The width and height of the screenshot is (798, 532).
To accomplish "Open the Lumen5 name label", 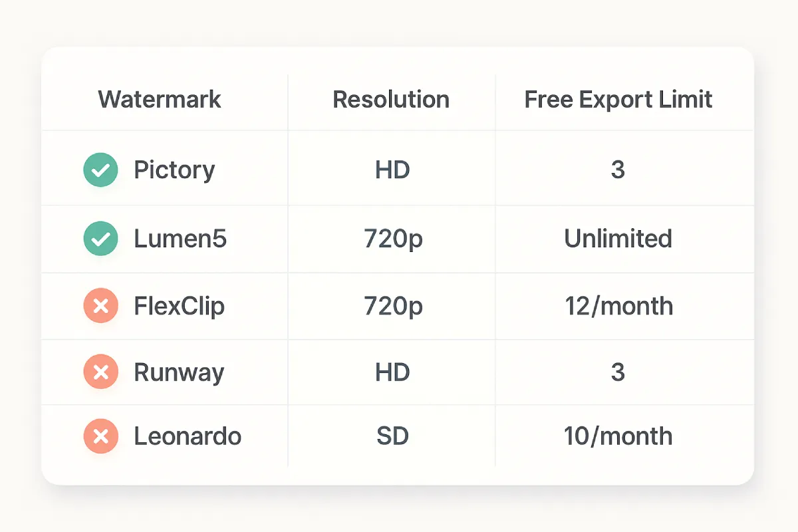I will (180, 239).
